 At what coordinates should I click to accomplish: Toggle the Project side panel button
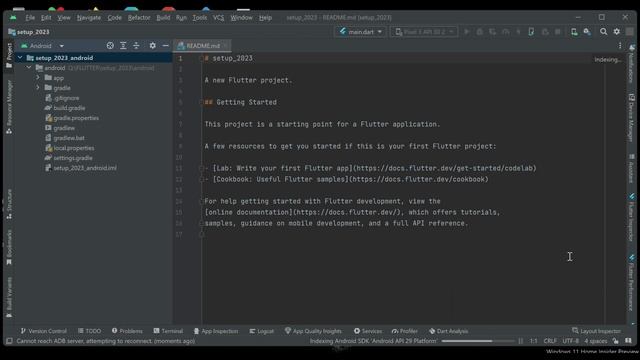point(9,56)
